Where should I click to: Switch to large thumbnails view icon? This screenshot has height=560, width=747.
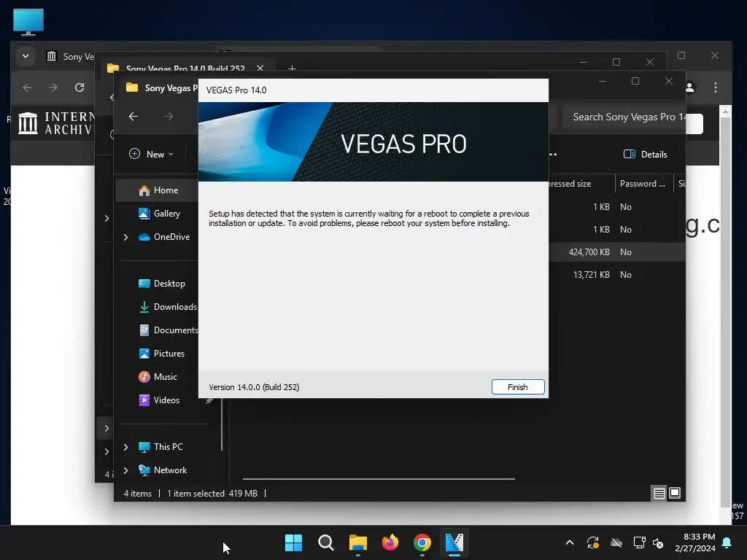point(675,493)
